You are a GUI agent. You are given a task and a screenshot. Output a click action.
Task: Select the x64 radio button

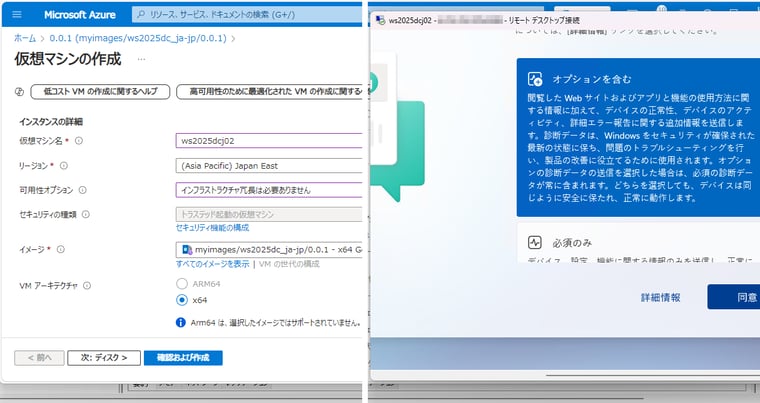pyautogui.click(x=182, y=300)
